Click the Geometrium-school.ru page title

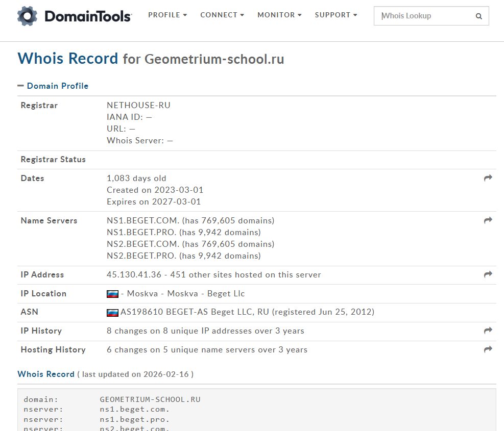pyautogui.click(x=214, y=59)
